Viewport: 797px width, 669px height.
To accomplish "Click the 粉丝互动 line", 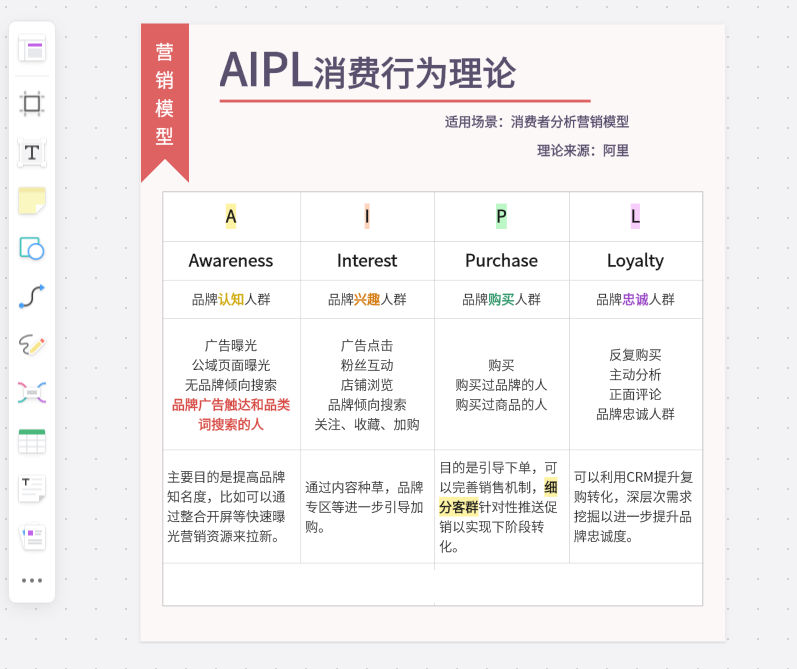I will [x=367, y=366].
